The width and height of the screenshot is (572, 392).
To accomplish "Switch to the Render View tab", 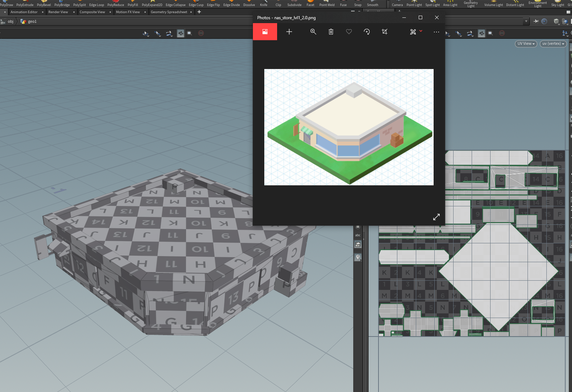I will (58, 12).
